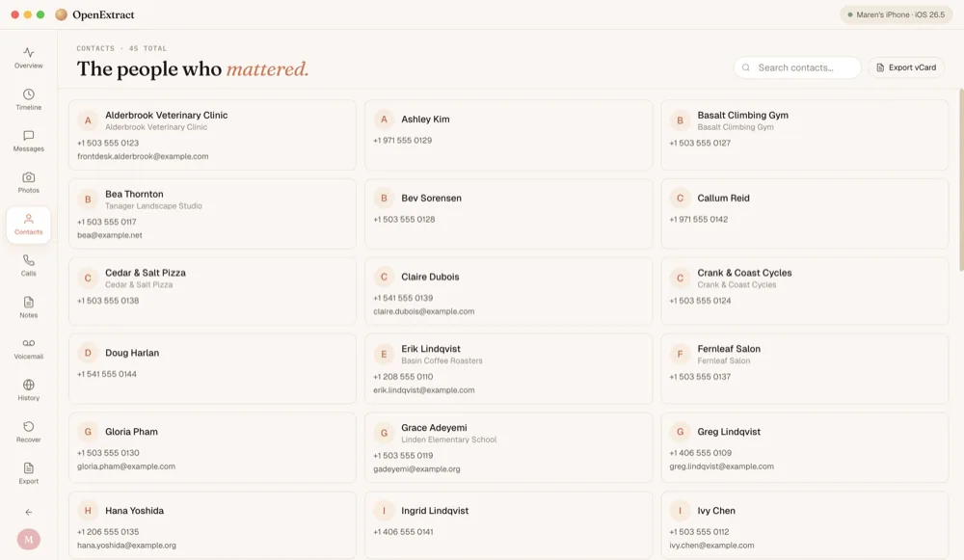Click the Contacts 45 Total header label
Viewport: 964px width, 560px height.
click(x=121, y=48)
